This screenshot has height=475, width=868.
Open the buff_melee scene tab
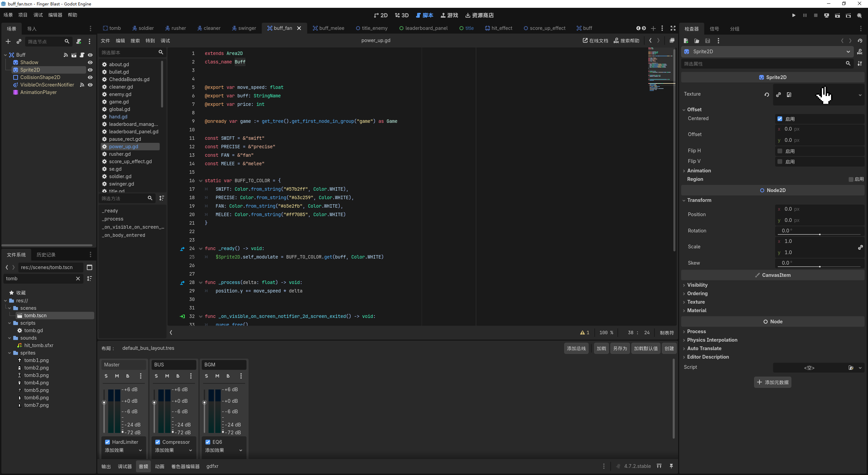click(328, 28)
